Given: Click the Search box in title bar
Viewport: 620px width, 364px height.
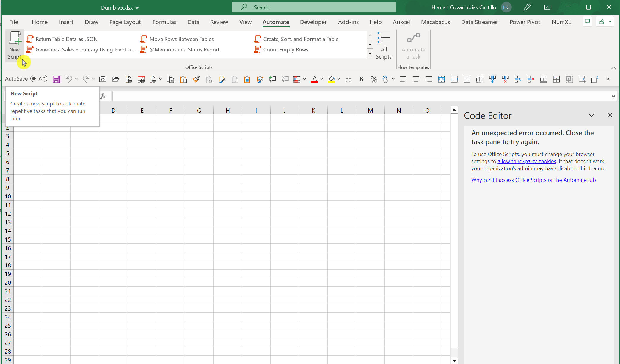Looking at the screenshot, I should pyautogui.click(x=314, y=7).
